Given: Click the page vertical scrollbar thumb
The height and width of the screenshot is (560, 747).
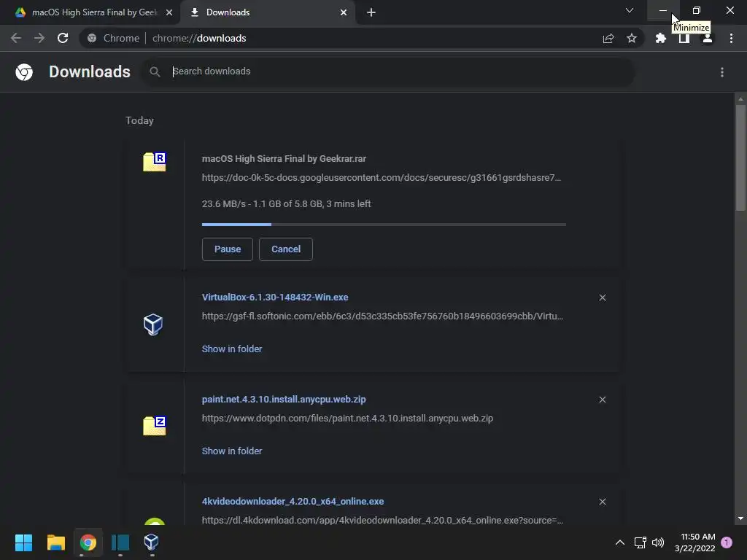Looking at the screenshot, I should pos(740,157).
